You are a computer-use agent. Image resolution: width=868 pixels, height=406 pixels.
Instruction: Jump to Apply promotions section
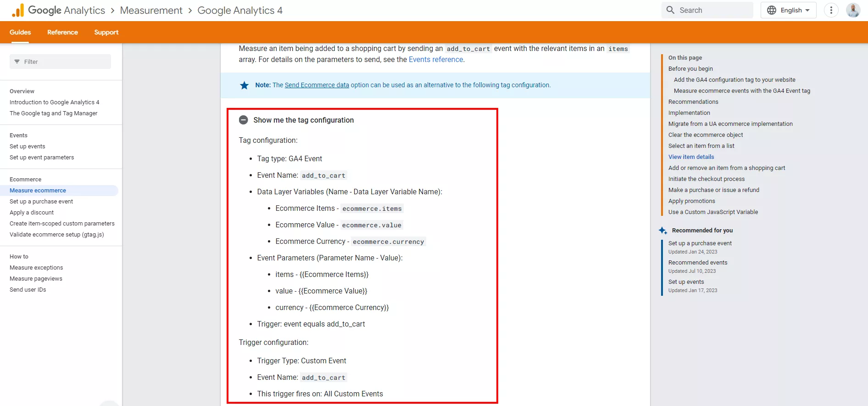[692, 201]
